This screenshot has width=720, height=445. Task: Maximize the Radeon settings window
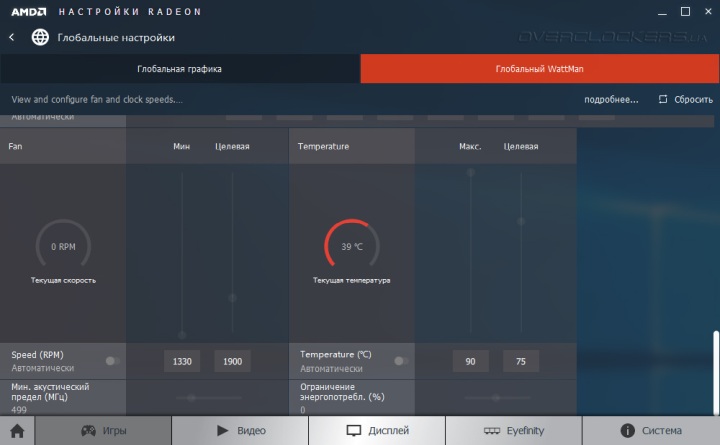pos(685,11)
